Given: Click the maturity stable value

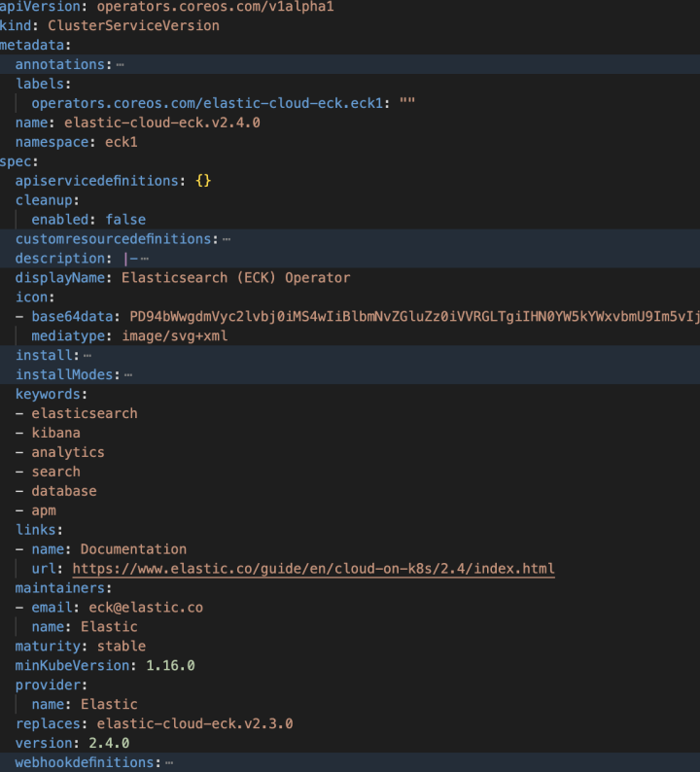Looking at the screenshot, I should click(122, 646).
